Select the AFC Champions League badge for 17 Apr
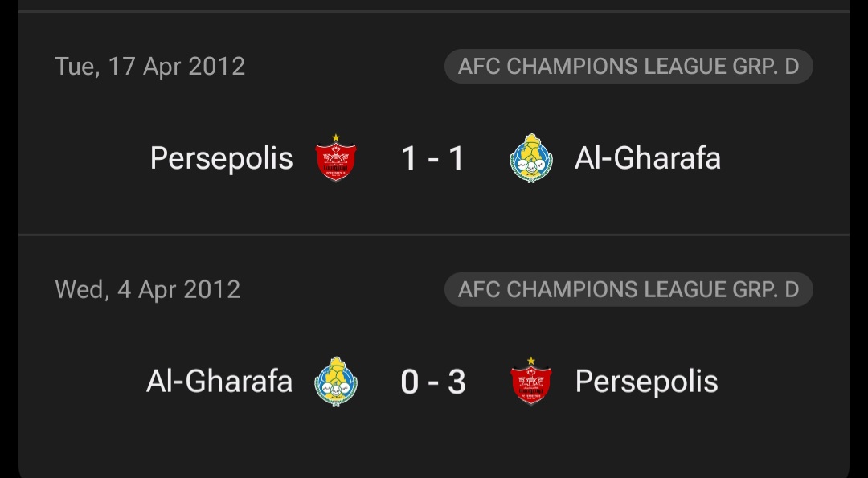Screen dimensions: 868x478 pyautogui.click(x=628, y=67)
